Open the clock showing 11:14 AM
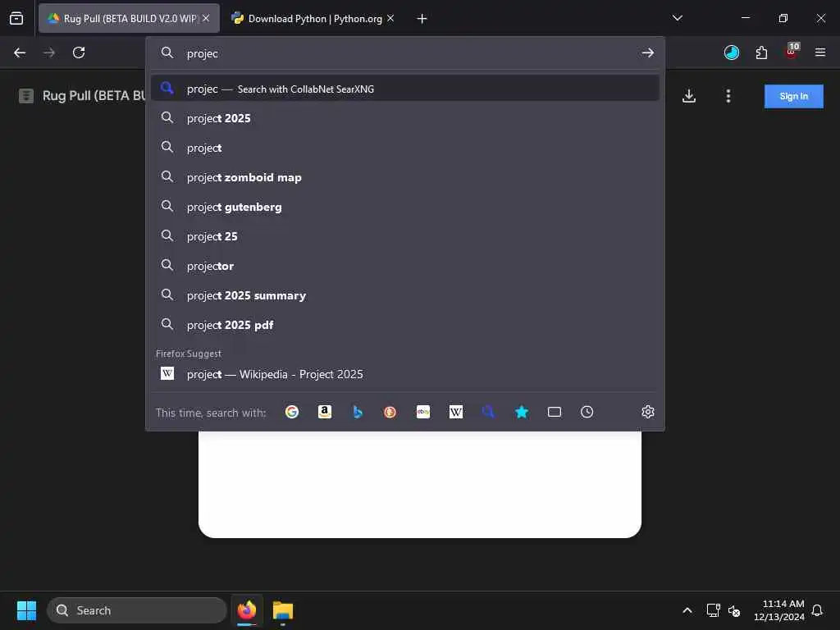The image size is (840, 630). tap(779, 610)
